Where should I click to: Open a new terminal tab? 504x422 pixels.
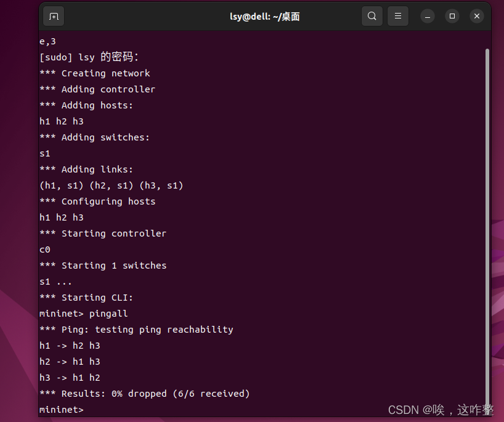click(53, 16)
